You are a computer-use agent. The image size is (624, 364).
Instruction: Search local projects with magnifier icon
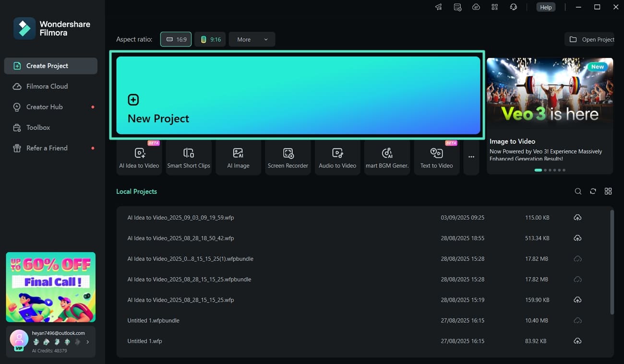point(578,191)
